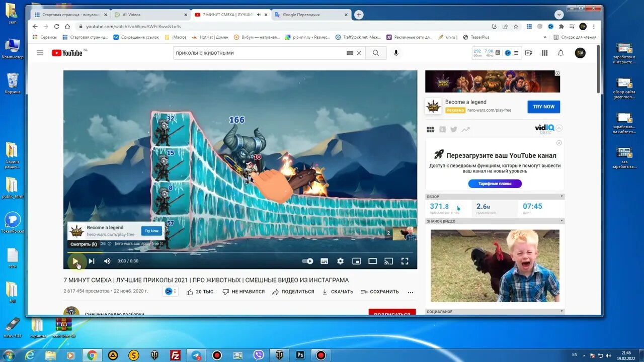
Task: Open the Windows Start menu orb
Action: (9, 355)
